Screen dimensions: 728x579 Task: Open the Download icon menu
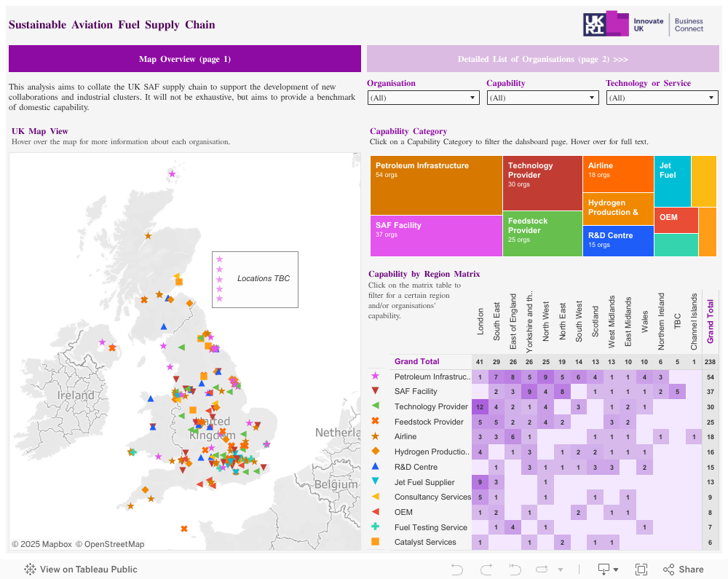[x=608, y=570]
